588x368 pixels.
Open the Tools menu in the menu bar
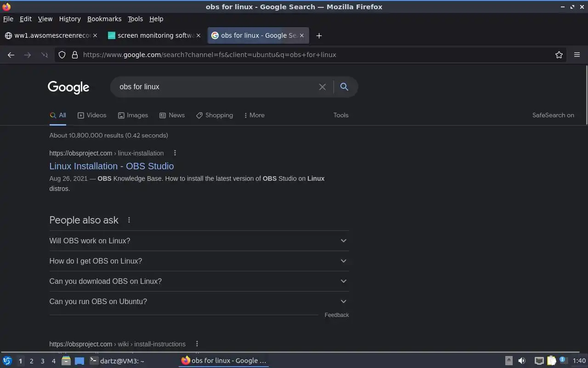pos(135,19)
